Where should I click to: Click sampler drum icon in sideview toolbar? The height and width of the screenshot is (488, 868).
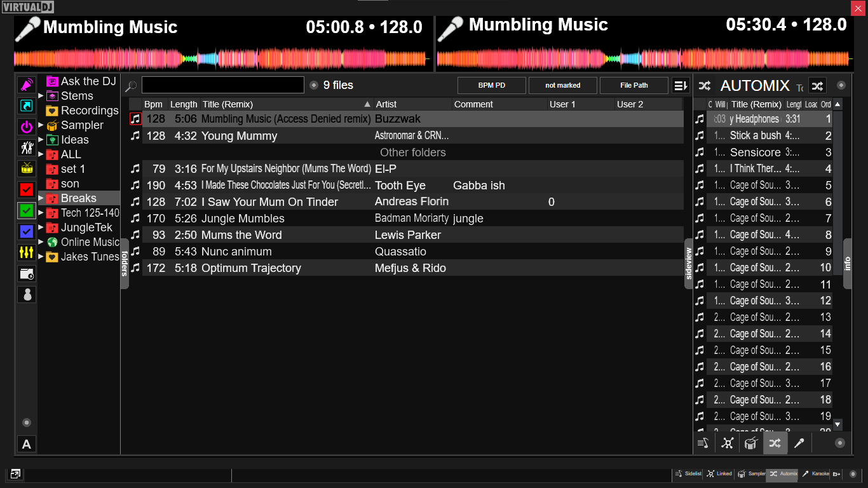[751, 443]
